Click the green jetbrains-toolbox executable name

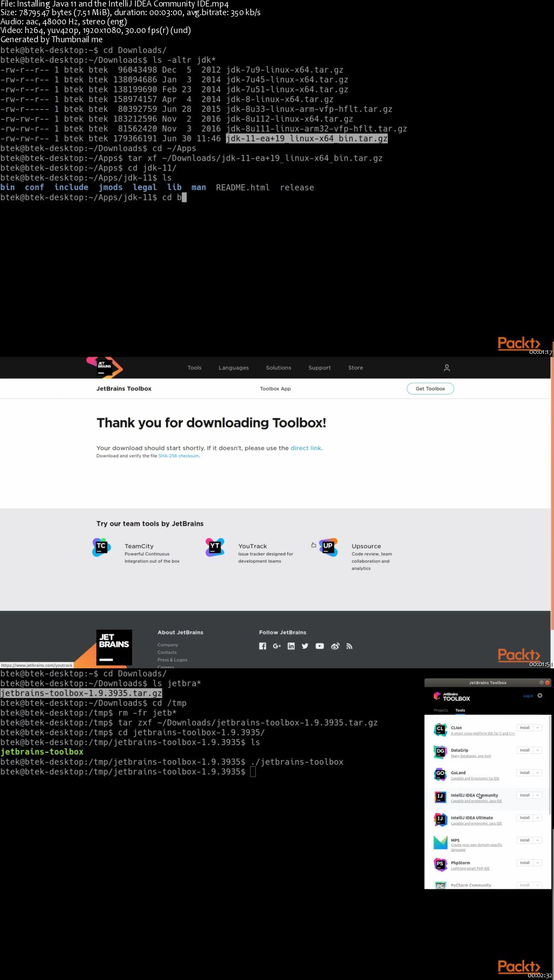pos(42,752)
